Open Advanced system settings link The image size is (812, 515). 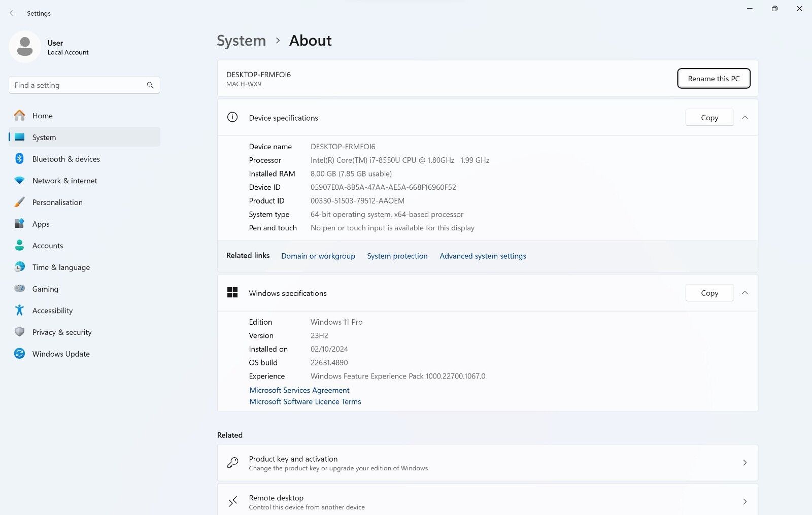pos(483,256)
